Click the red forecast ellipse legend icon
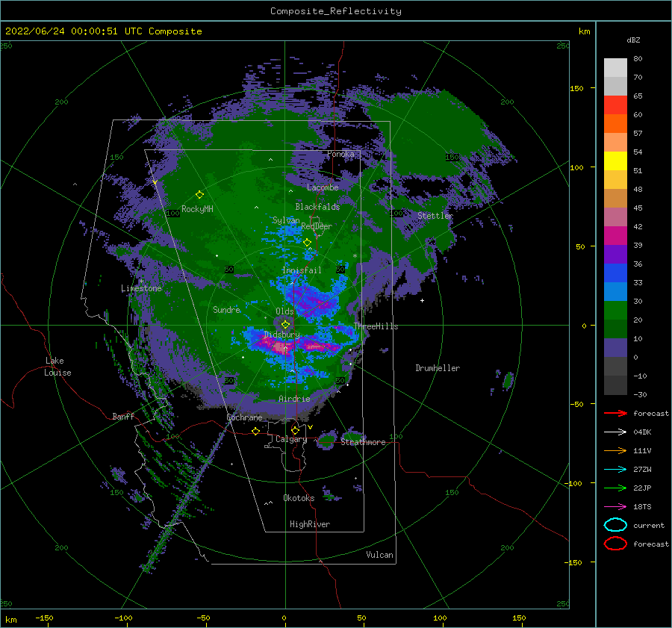The image size is (672, 628). coord(615,544)
